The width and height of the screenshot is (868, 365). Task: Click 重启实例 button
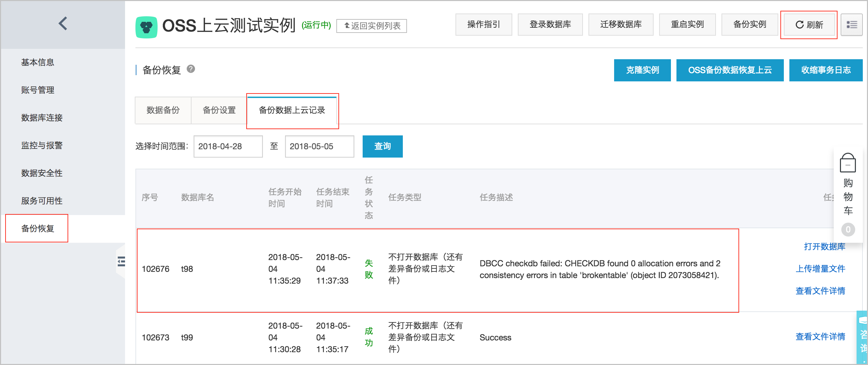[x=687, y=25]
